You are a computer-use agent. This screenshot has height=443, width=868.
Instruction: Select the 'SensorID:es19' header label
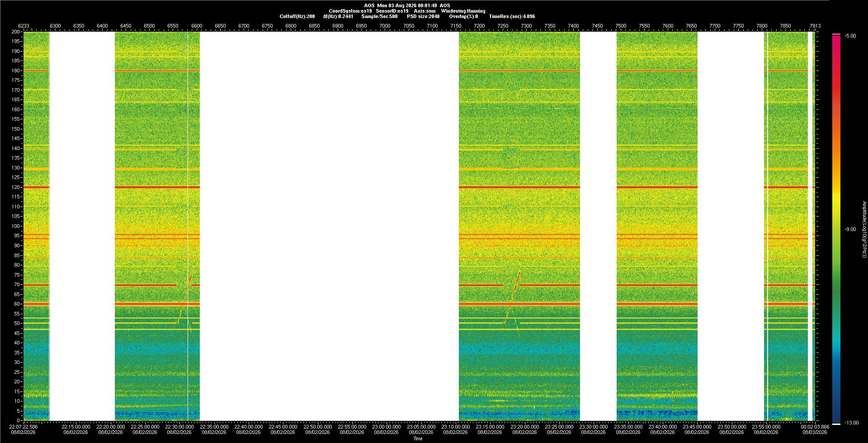[x=392, y=11]
